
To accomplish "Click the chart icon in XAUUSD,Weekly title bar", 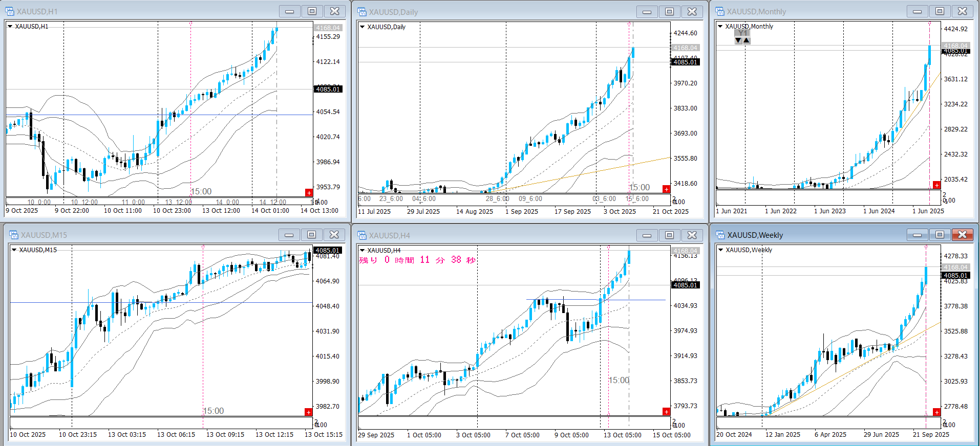I will [720, 235].
